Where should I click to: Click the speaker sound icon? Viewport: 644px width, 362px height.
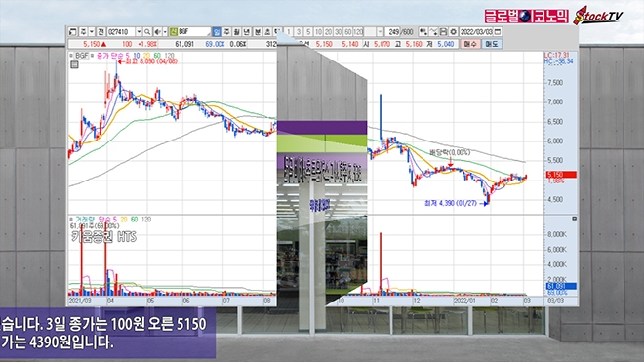[x=158, y=31]
